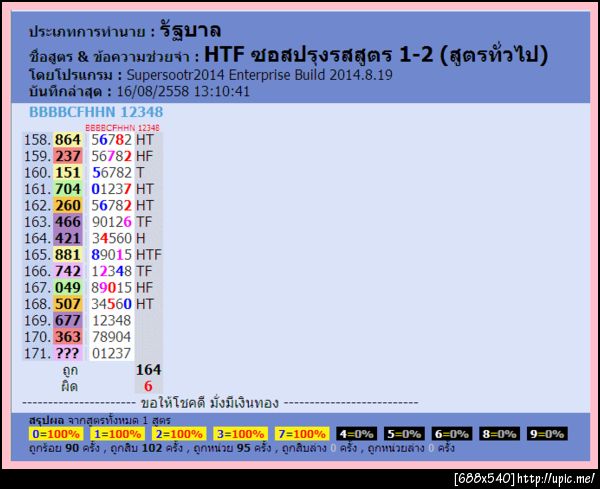Select prediction 34560 in row 168
This screenshot has height=489, width=600.
[x=111, y=304]
